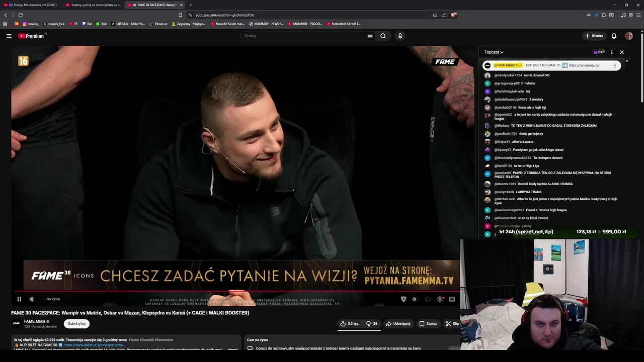Switch to theater mode in player
Screen dimensions: 644x362
(x=452, y=299)
